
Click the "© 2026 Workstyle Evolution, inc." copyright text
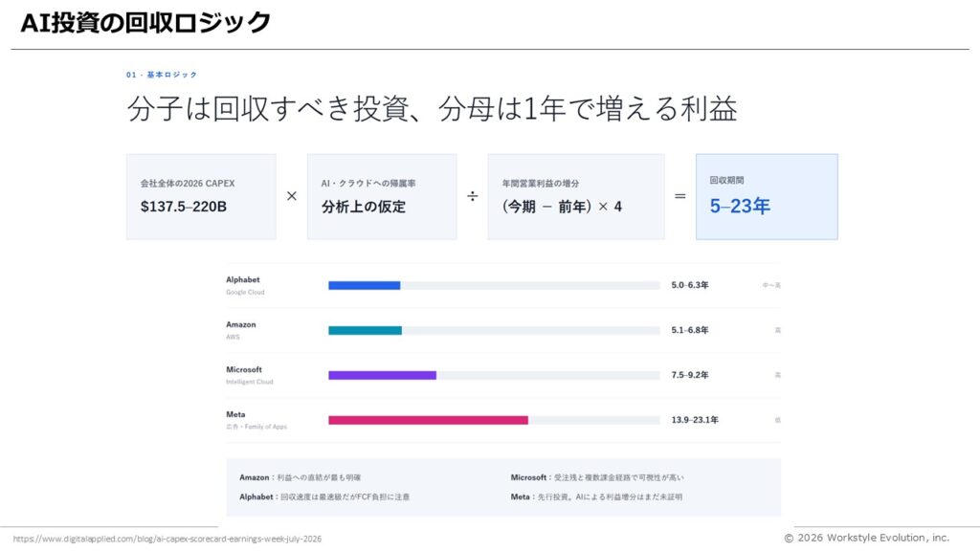click(867, 538)
